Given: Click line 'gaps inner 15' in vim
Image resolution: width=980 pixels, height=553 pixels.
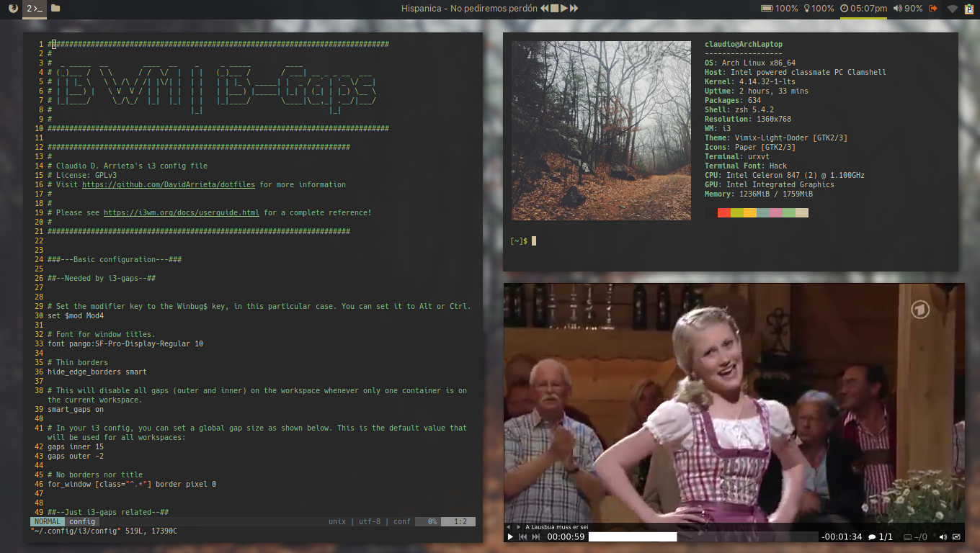Looking at the screenshot, I should 76,446.
